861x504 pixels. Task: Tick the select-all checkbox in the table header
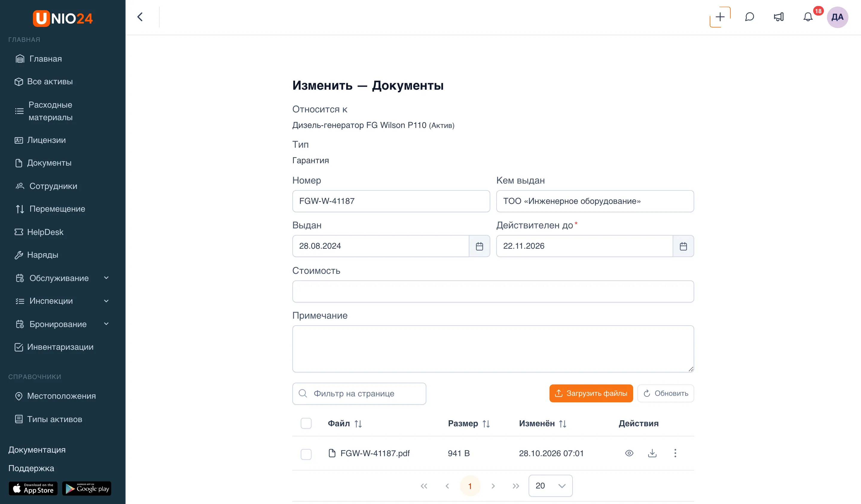[306, 423]
